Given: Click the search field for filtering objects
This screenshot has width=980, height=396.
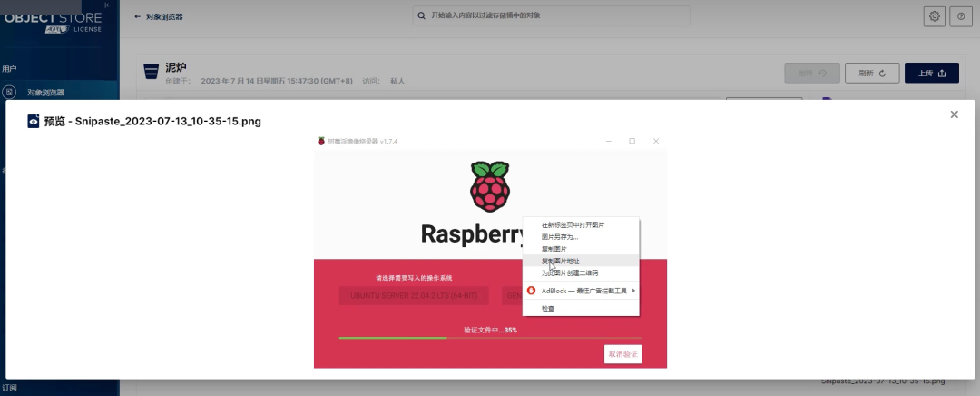Looking at the screenshot, I should pos(552,15).
